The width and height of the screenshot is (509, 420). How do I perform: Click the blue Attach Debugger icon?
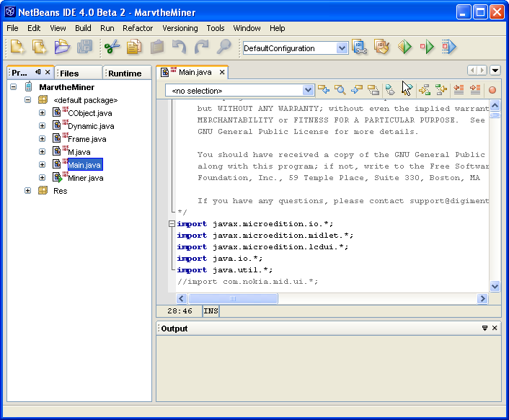[x=449, y=48]
